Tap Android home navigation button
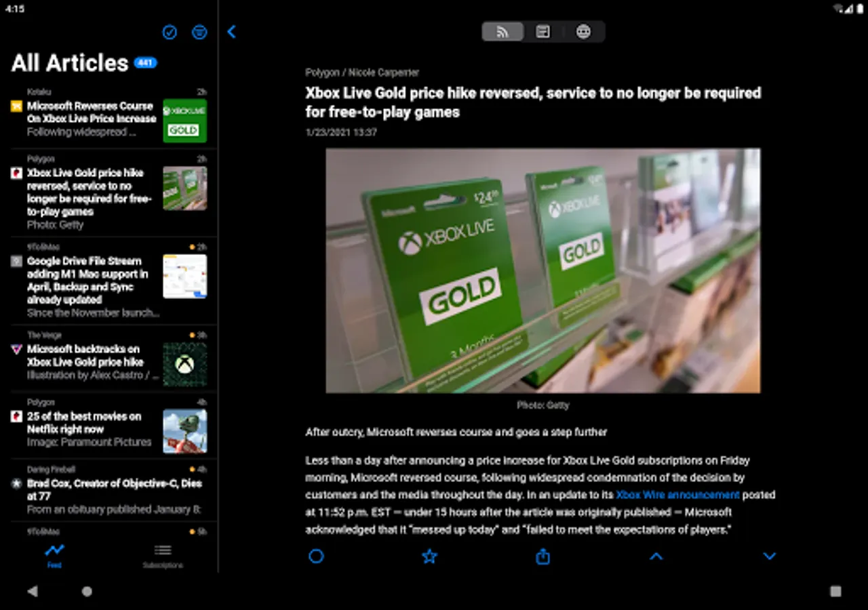This screenshot has height=610, width=868. click(87, 591)
